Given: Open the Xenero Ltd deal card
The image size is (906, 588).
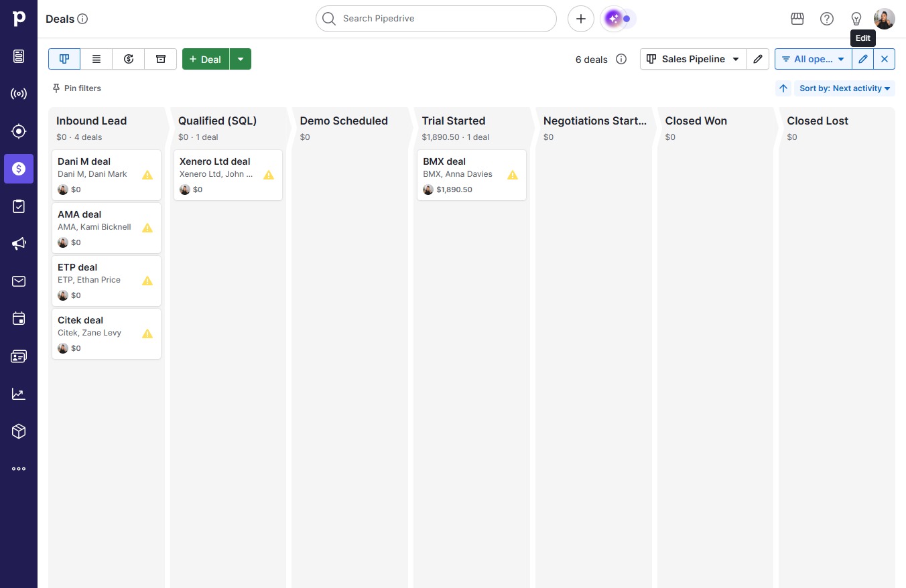Looking at the screenshot, I should click(x=228, y=175).
